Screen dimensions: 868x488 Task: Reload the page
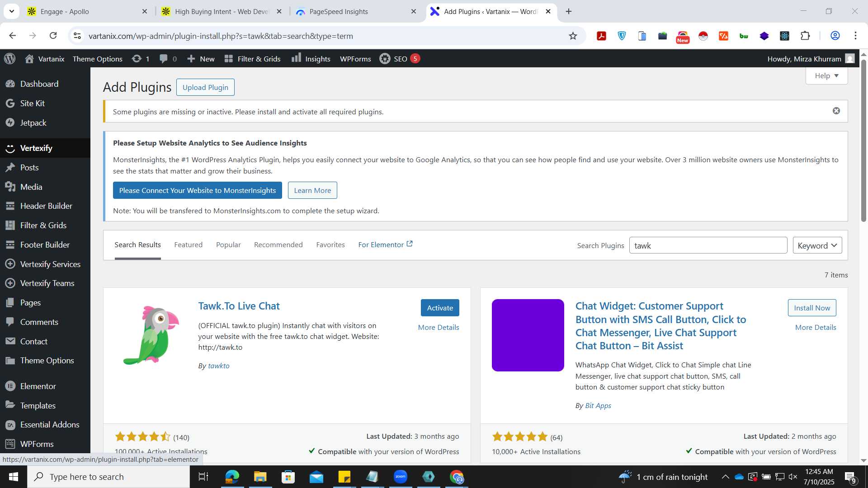click(53, 36)
